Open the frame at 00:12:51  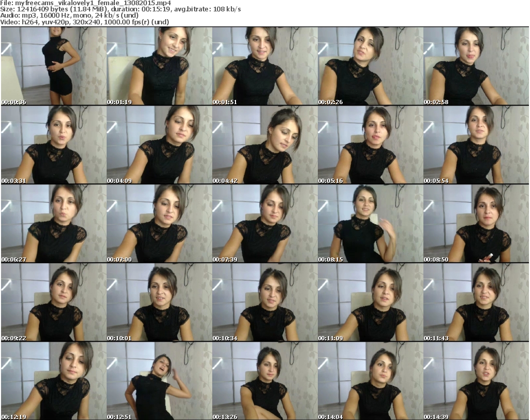159,381
